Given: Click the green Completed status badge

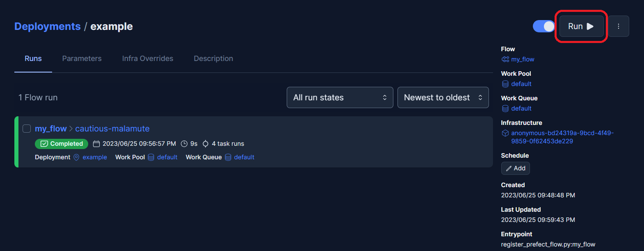Looking at the screenshot, I should point(62,144).
